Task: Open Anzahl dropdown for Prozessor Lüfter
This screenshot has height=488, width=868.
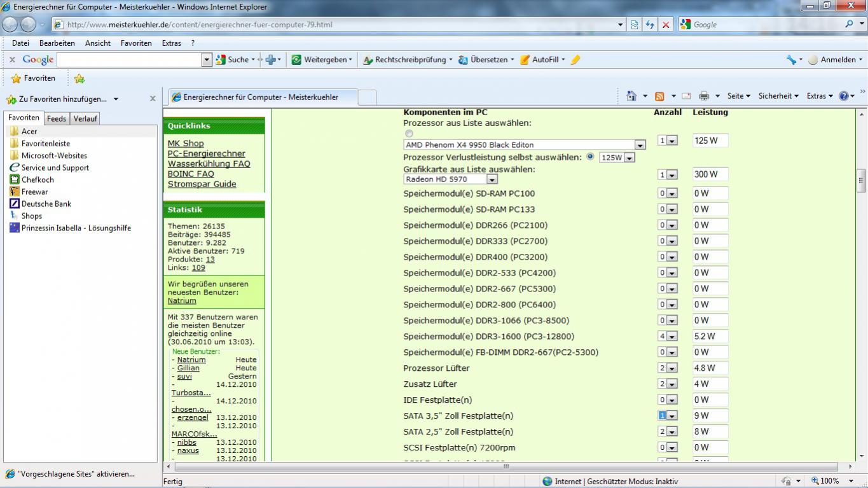Action: (667, 368)
